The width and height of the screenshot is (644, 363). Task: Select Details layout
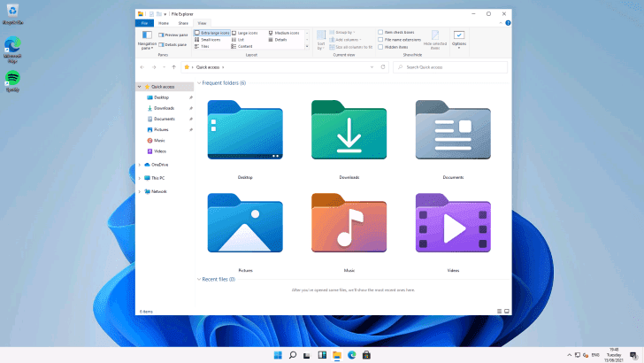coord(278,40)
